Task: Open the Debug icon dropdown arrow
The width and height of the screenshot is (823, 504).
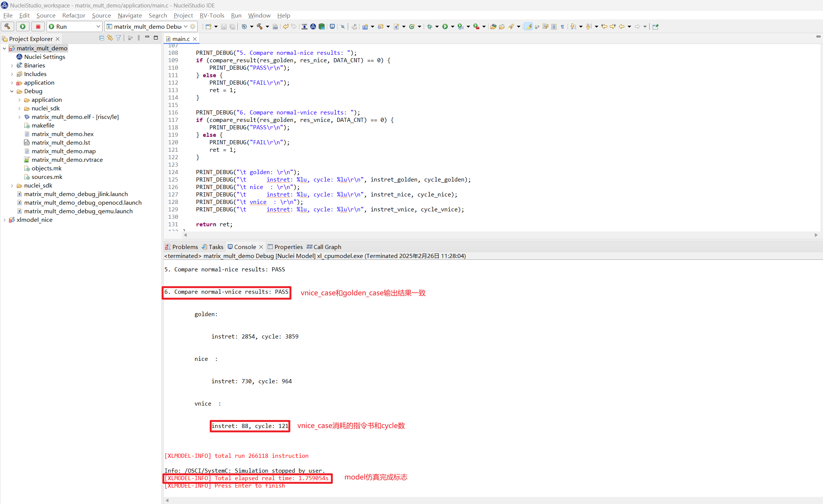Action: (x=437, y=26)
